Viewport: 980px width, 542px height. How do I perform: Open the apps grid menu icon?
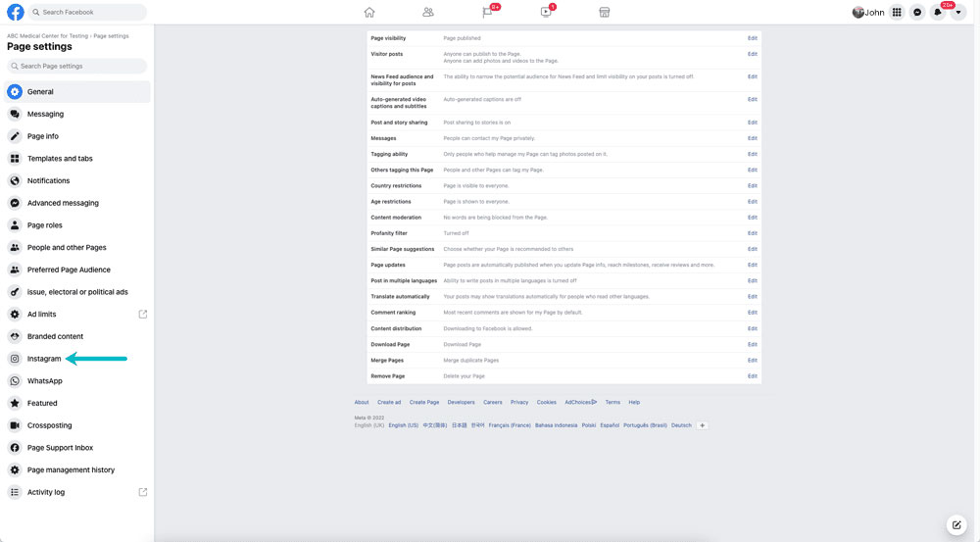point(896,13)
